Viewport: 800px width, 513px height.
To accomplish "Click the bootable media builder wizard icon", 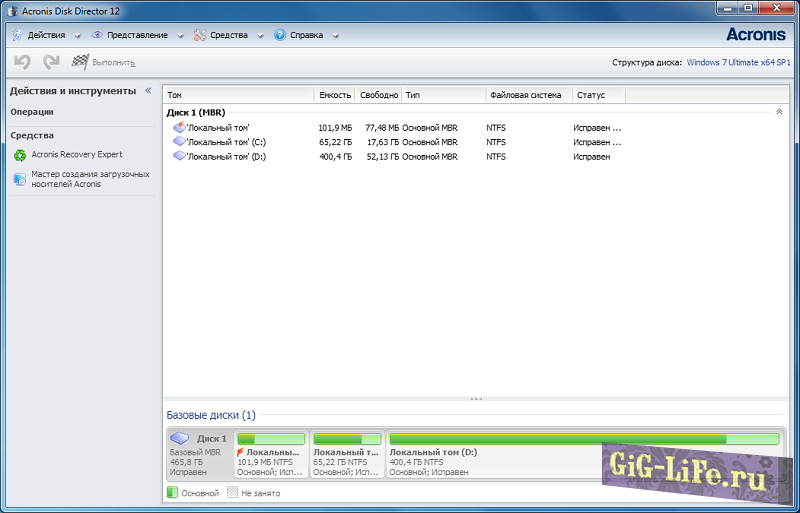I will click(x=20, y=179).
